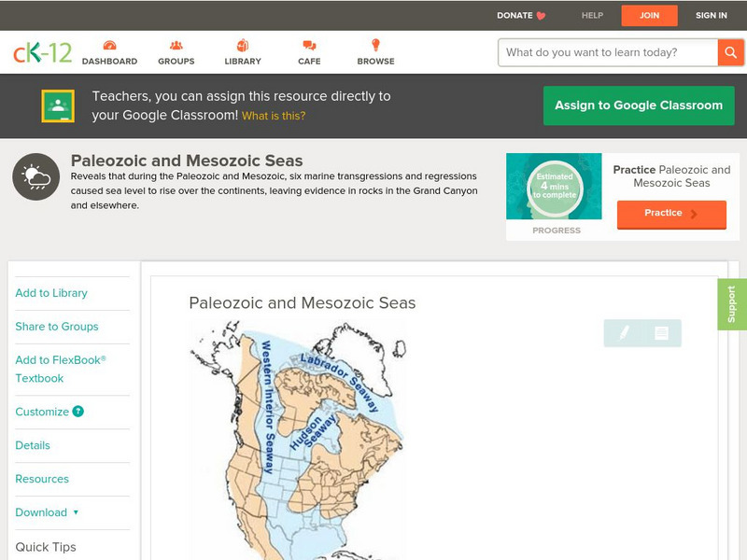Open Browse using the lightbulb icon
The image size is (747, 560).
(x=376, y=43)
